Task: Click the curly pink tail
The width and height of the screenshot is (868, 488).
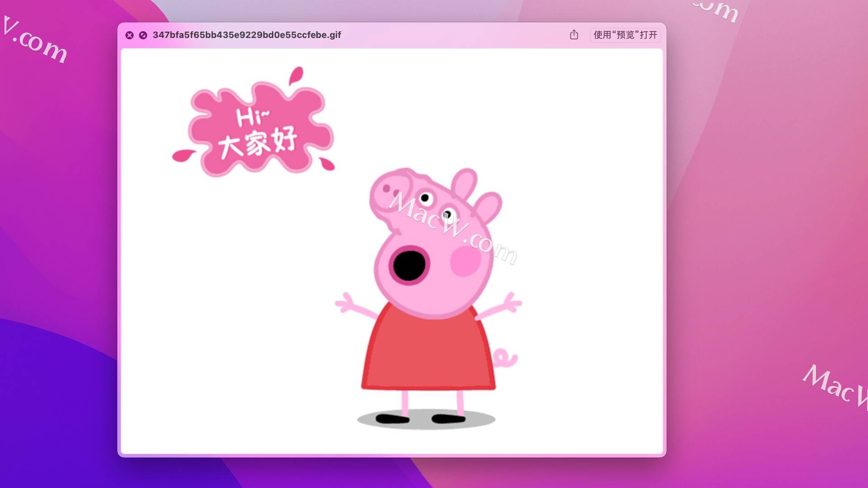Action: [x=505, y=358]
